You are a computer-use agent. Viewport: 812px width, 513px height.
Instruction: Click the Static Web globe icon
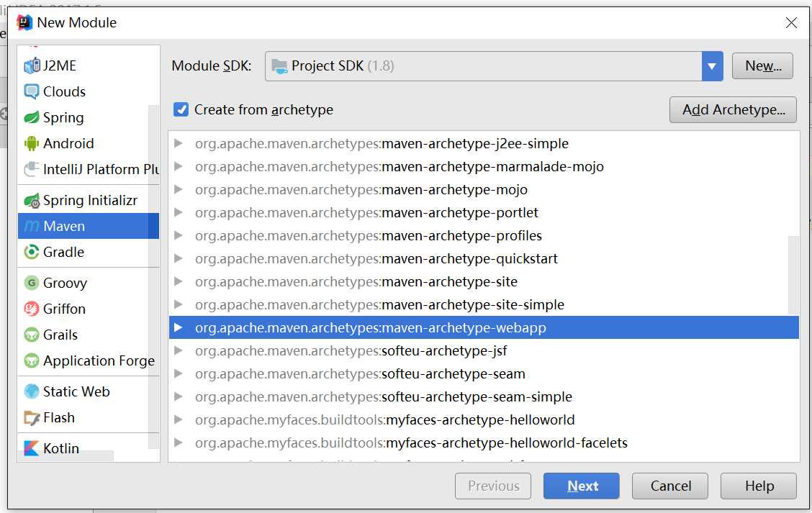(x=32, y=391)
